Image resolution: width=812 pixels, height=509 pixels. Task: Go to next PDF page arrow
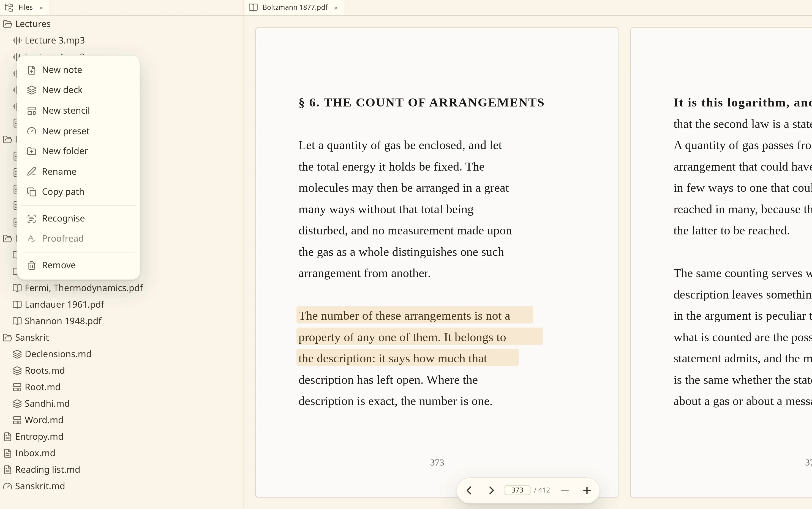[491, 491]
